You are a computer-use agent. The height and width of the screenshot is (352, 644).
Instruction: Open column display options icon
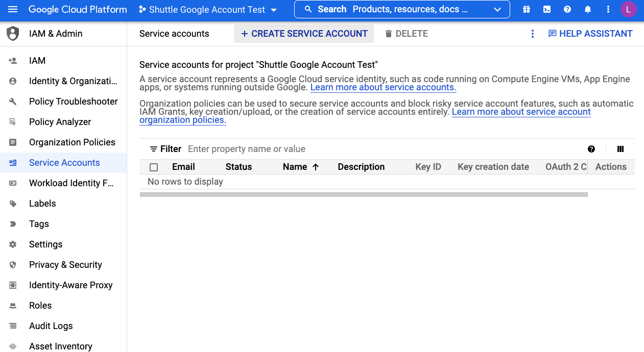click(x=621, y=149)
